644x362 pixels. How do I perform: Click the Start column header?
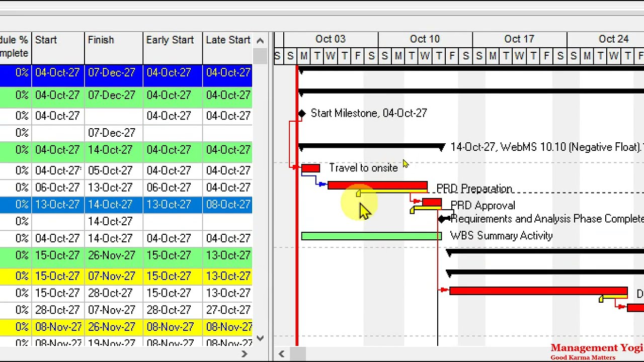pos(58,48)
